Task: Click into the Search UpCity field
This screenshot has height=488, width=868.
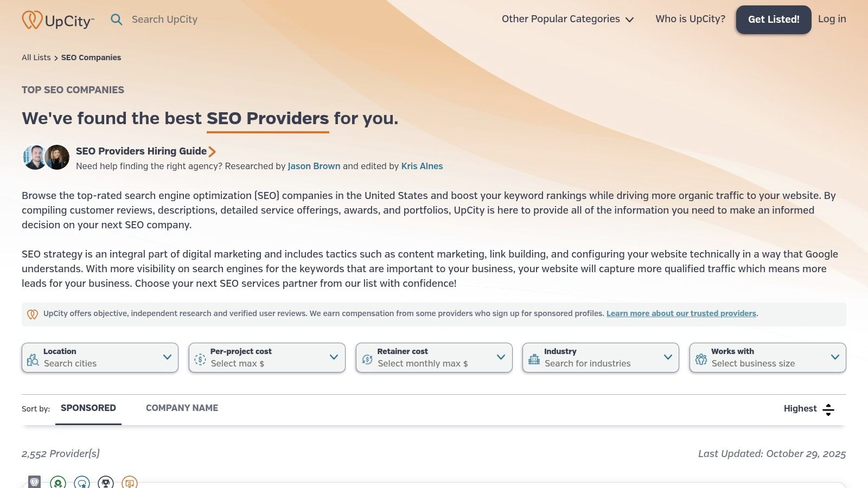Action: click(x=165, y=20)
